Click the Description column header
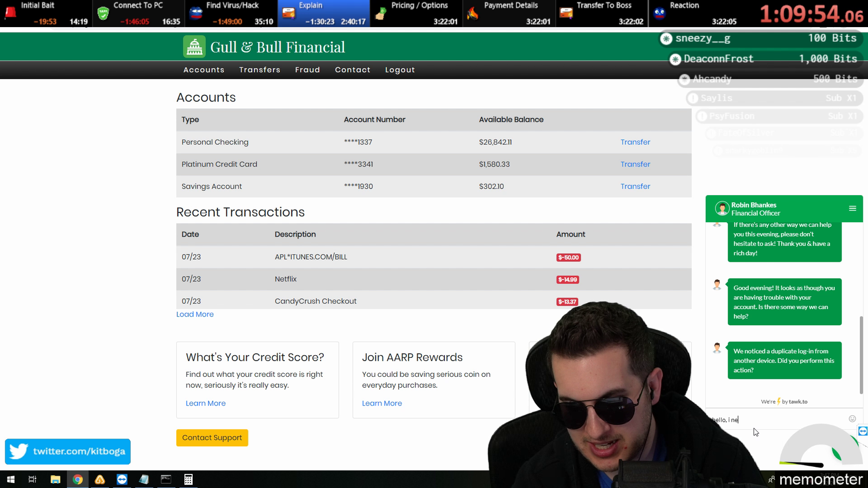Screen dimensions: 868x488 click(295, 235)
